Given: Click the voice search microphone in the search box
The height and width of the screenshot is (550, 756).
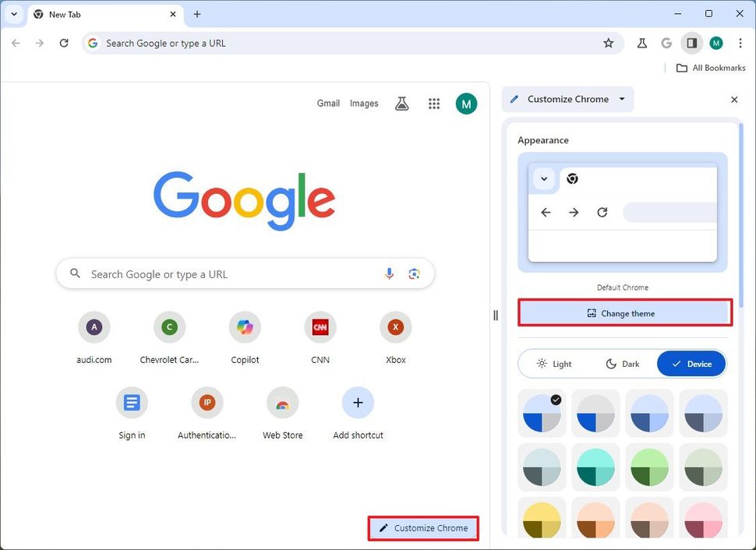Looking at the screenshot, I should click(x=389, y=273).
